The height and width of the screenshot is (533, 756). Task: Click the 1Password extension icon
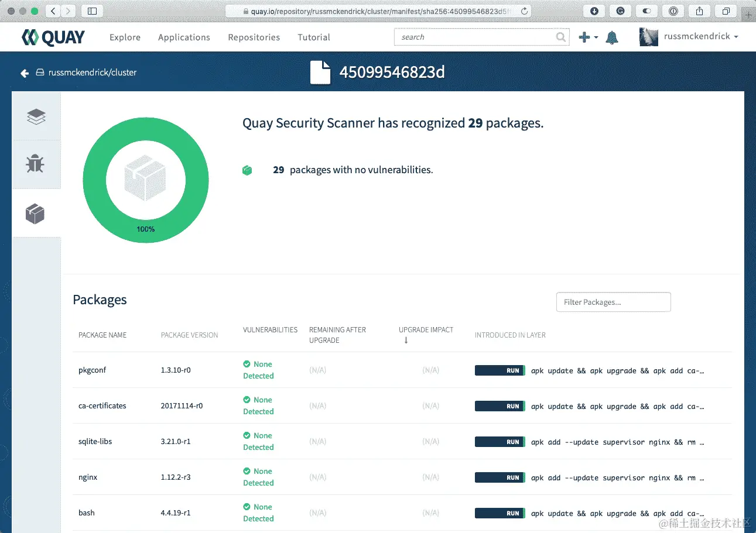coord(673,11)
